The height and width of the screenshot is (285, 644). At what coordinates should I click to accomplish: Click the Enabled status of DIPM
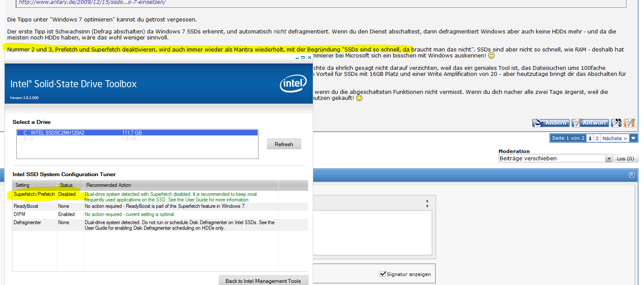(66, 214)
